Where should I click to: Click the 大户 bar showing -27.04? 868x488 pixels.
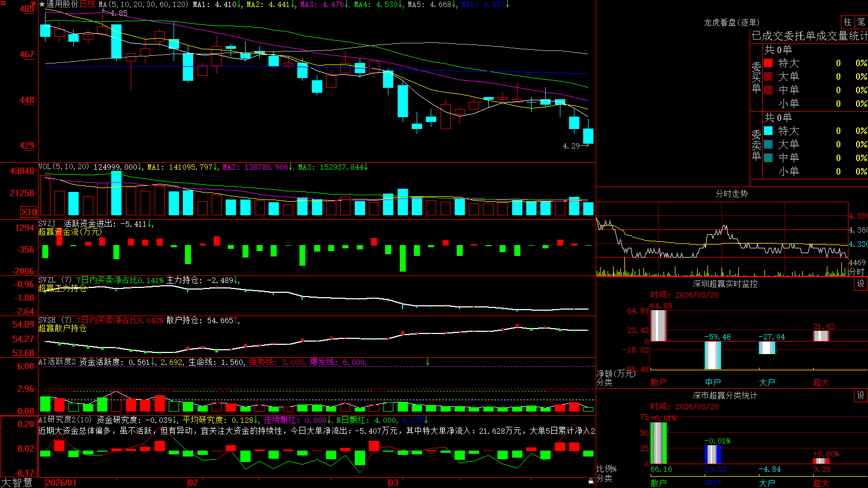767,348
